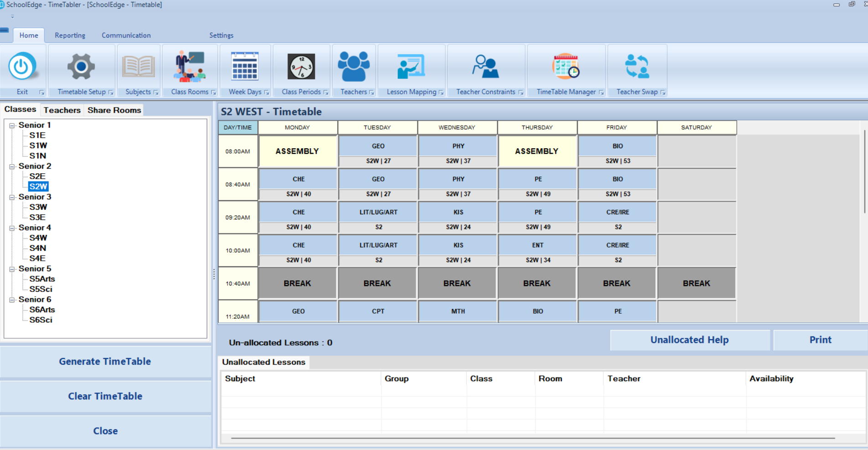Collapse the Senior 1 tree node
The width and height of the screenshot is (868, 450).
[12, 125]
